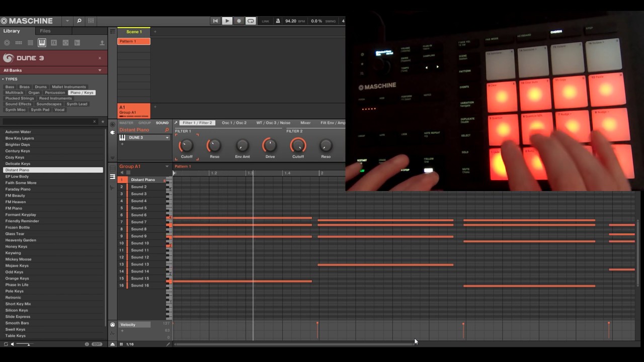Viewport: 644px width, 362px height.
Task: Select the Sounds grid file type icon
Action: (x=30, y=43)
